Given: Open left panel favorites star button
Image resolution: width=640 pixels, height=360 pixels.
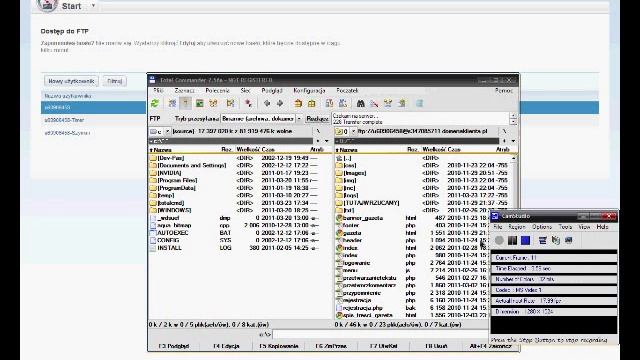Looking at the screenshot, I should coord(318,141).
